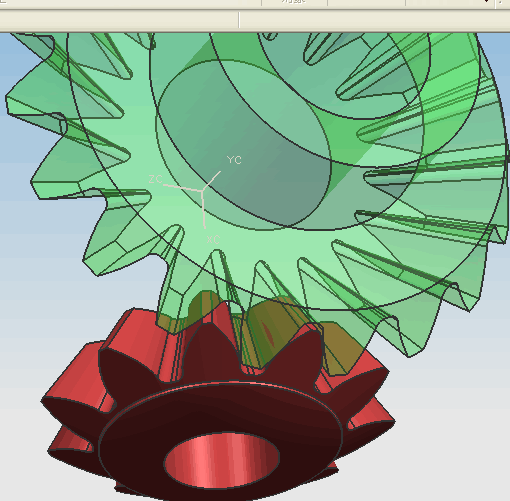This screenshot has height=501, width=510.
Task: Select the WCS coordinate triad origin
Action: tap(202, 191)
